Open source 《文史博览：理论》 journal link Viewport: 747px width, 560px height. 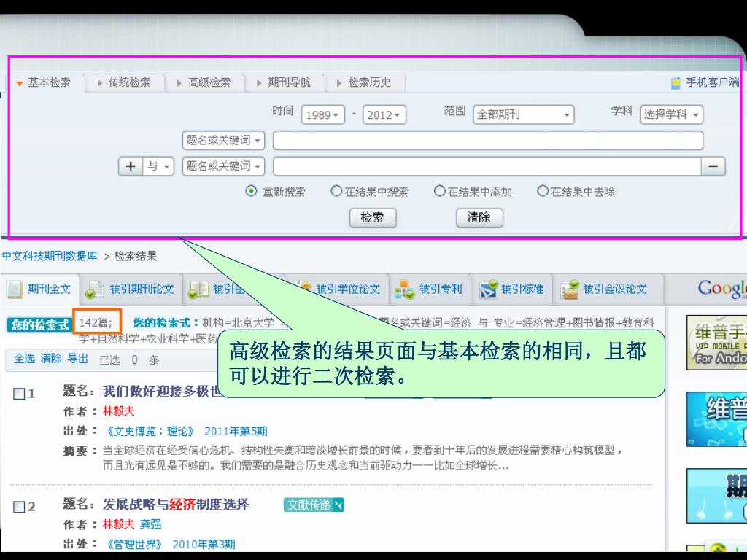tap(150, 432)
